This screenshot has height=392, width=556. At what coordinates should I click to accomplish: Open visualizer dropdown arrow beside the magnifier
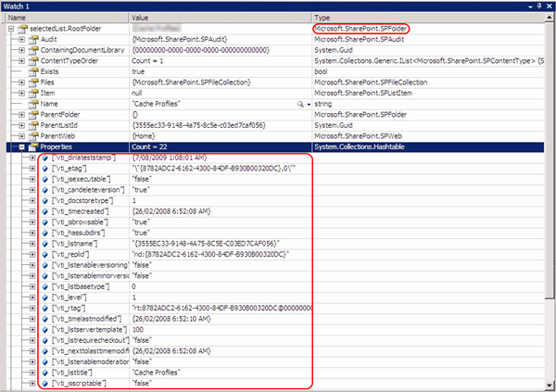tap(309, 105)
